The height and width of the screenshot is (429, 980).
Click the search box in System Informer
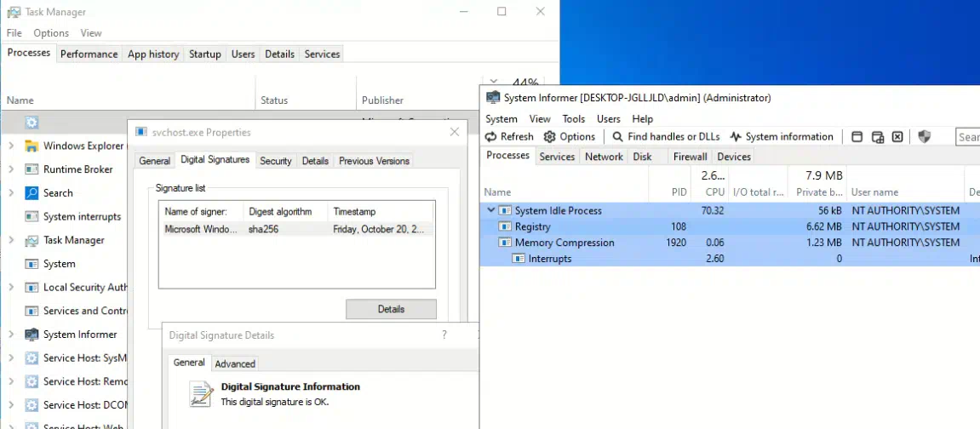[x=968, y=137]
